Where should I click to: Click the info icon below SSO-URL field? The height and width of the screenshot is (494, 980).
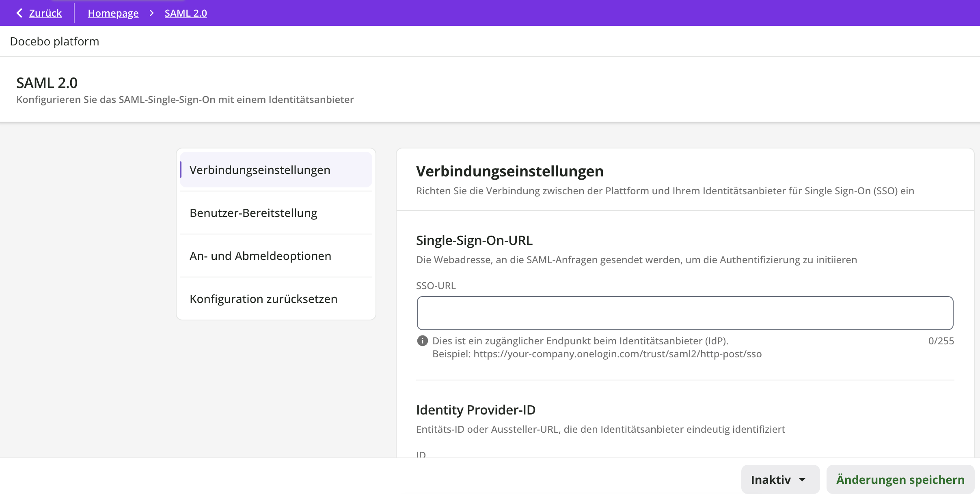click(422, 341)
